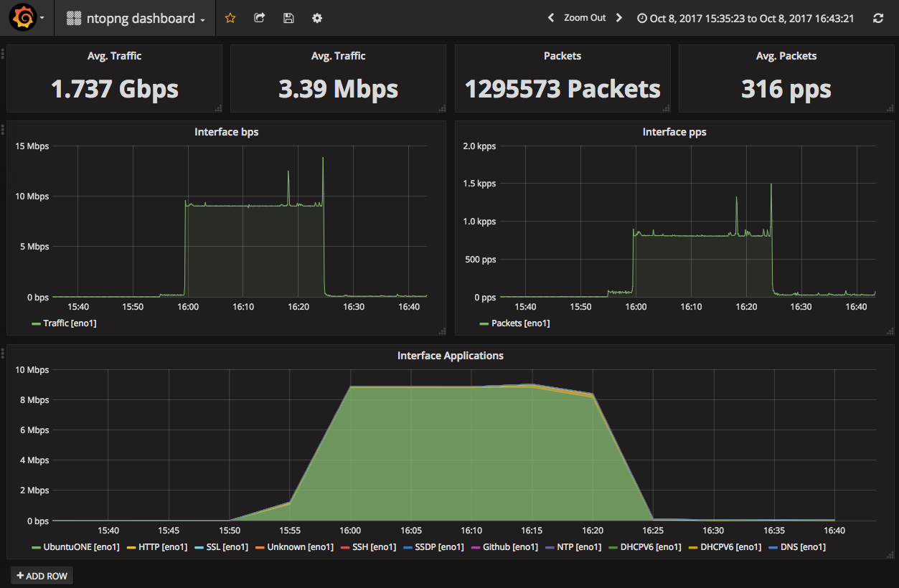Click the 16:35 time axis label
The width and height of the screenshot is (899, 588).
[x=773, y=531]
